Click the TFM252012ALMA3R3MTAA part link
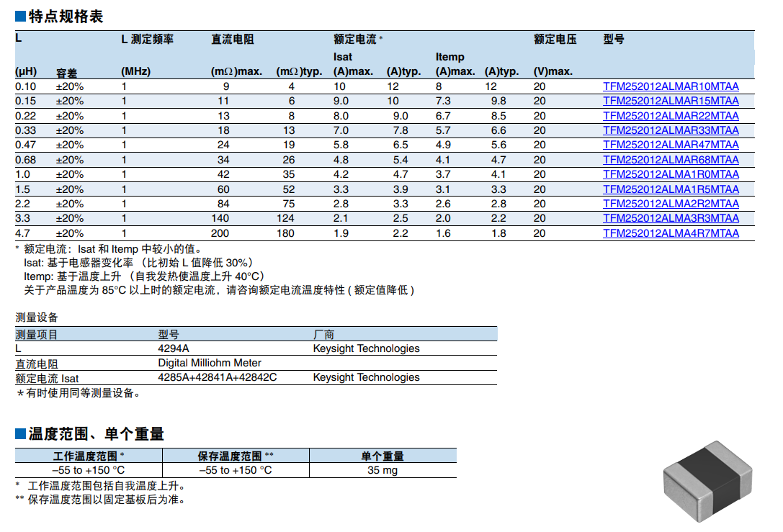 coord(671,218)
